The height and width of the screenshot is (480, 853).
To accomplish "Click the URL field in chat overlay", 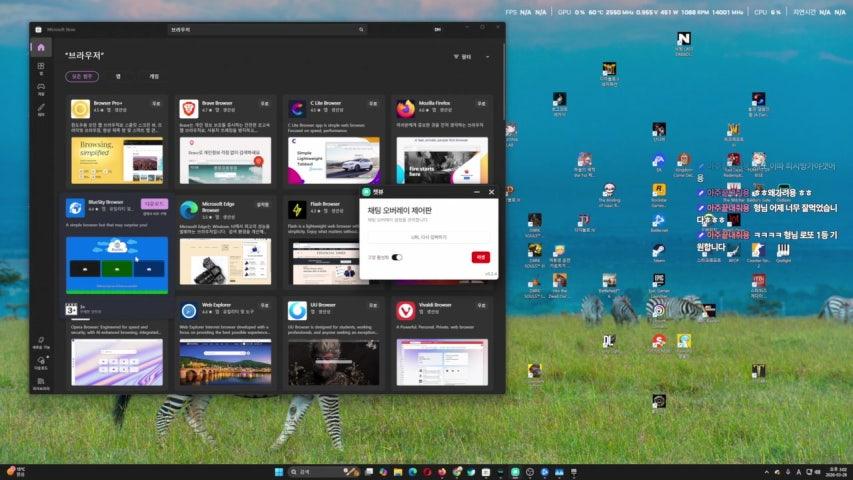I will click(428, 237).
